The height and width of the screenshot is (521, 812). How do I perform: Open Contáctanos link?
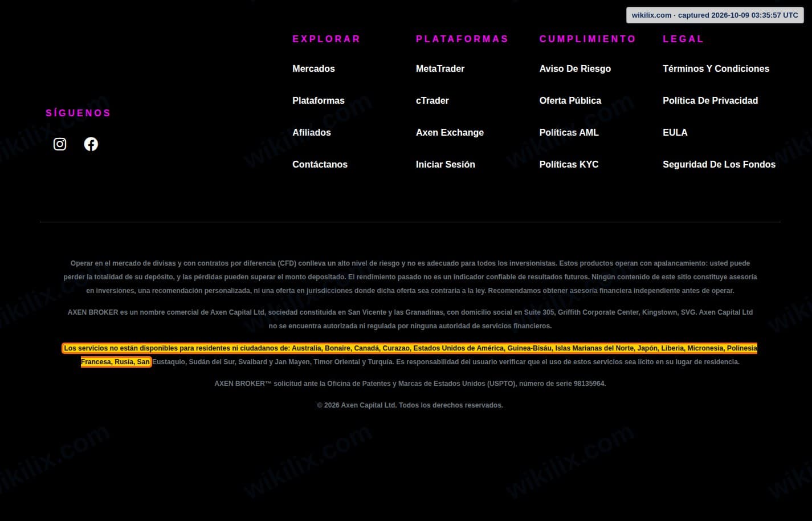pos(320,164)
